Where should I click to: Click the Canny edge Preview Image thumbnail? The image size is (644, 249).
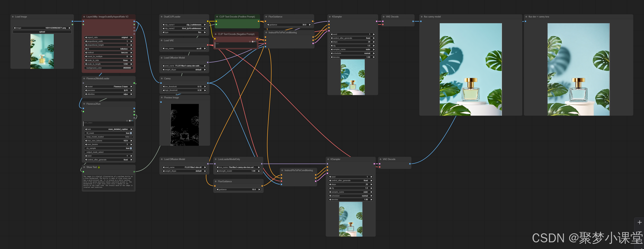pyautogui.click(x=185, y=125)
